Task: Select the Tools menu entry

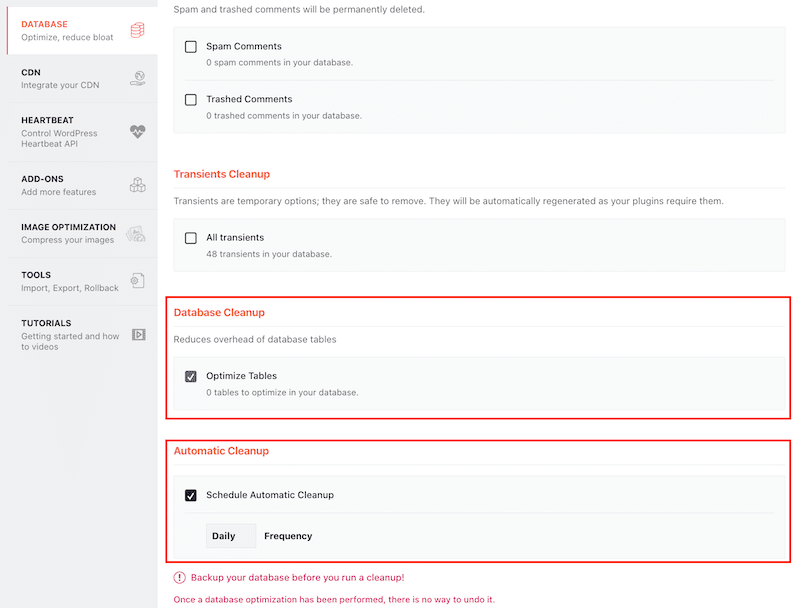Action: pyautogui.click(x=83, y=281)
